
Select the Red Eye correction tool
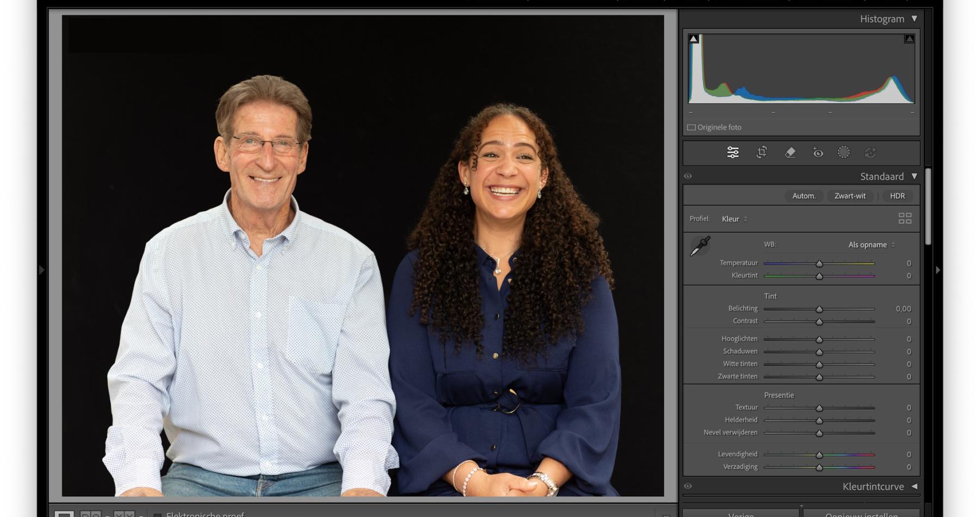click(x=817, y=152)
